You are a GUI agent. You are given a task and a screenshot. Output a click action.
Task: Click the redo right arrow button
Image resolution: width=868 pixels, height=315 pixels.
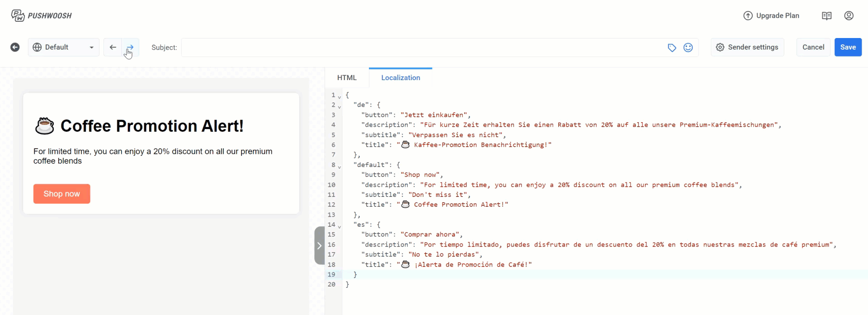click(x=130, y=48)
